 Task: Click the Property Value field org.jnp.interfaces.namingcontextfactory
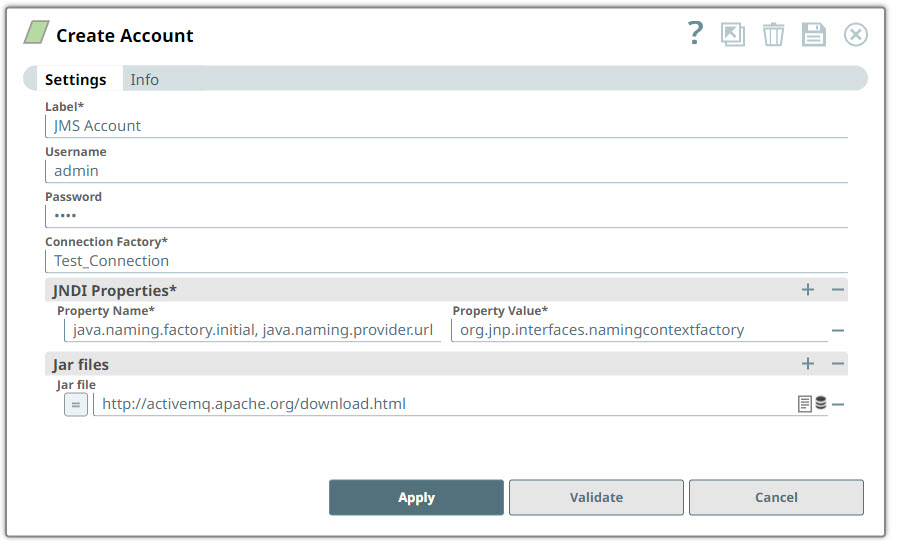click(x=640, y=331)
